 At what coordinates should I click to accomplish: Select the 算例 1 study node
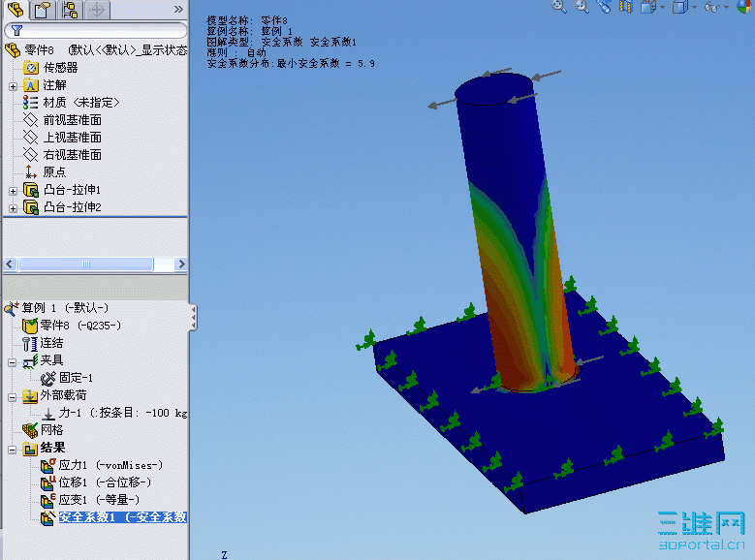pyautogui.click(x=56, y=308)
